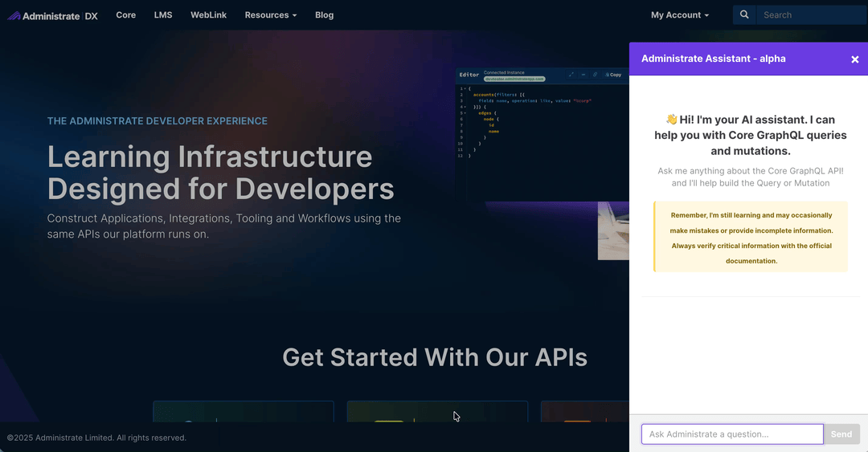Go to the WebLink section
The height and width of the screenshot is (452, 868).
[208, 15]
